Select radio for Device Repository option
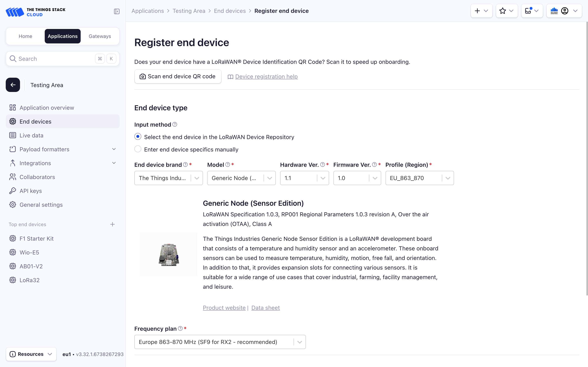This screenshot has height=367, width=588. pyautogui.click(x=138, y=136)
